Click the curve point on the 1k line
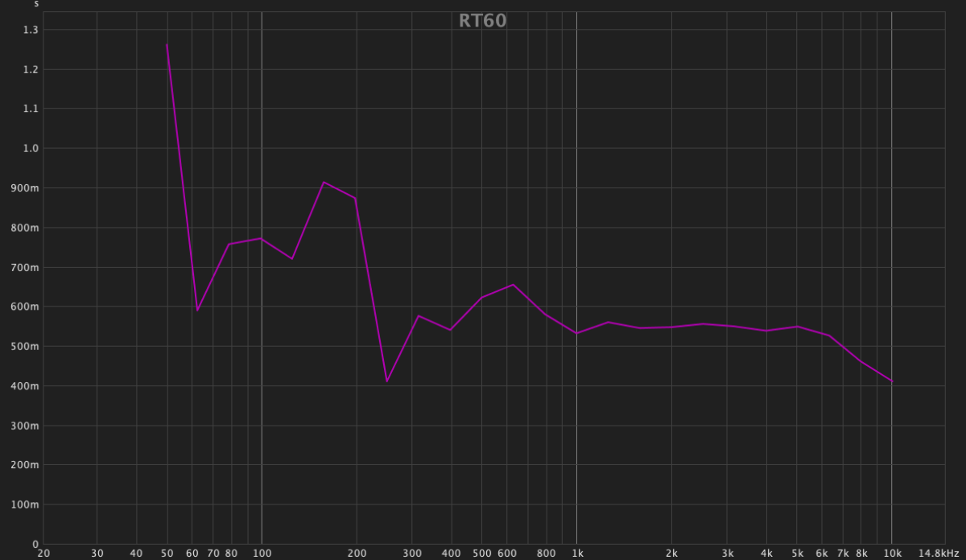The height and width of the screenshot is (560, 966). 576,333
